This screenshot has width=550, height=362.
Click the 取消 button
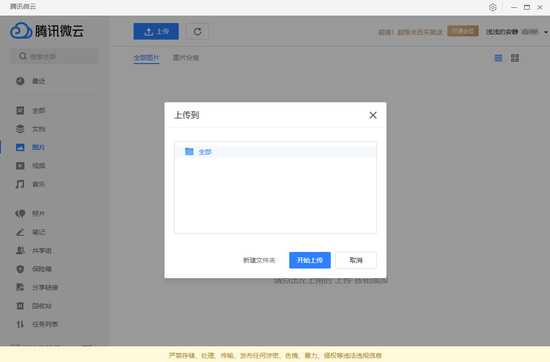[x=356, y=260]
